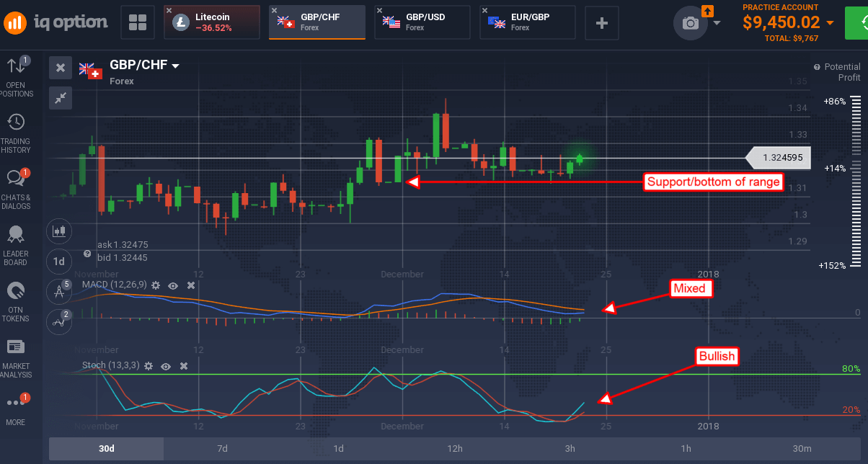
Task: Click the green deposit button
Action: click(856, 22)
